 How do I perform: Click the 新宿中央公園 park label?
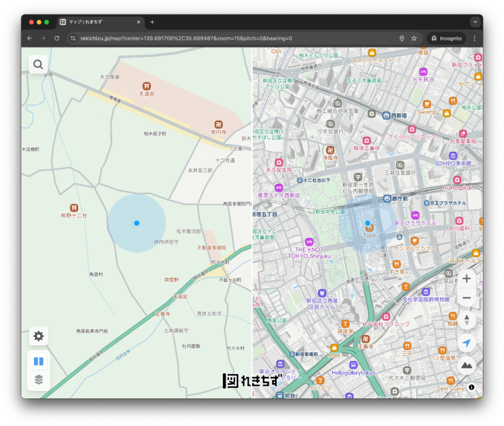(330, 212)
